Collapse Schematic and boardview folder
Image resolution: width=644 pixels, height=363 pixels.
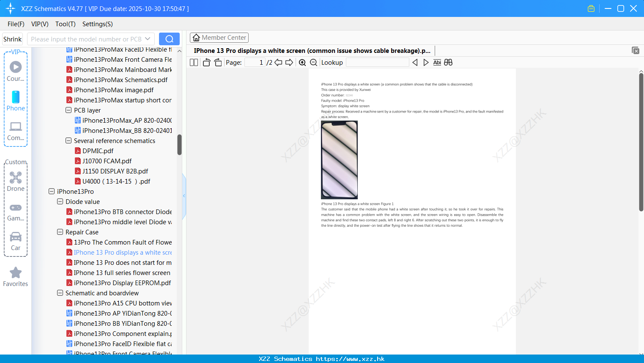point(60,293)
